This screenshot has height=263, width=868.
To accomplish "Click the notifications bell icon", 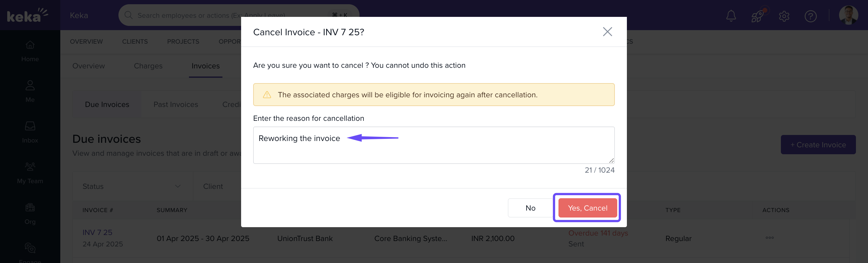I will click(x=731, y=16).
